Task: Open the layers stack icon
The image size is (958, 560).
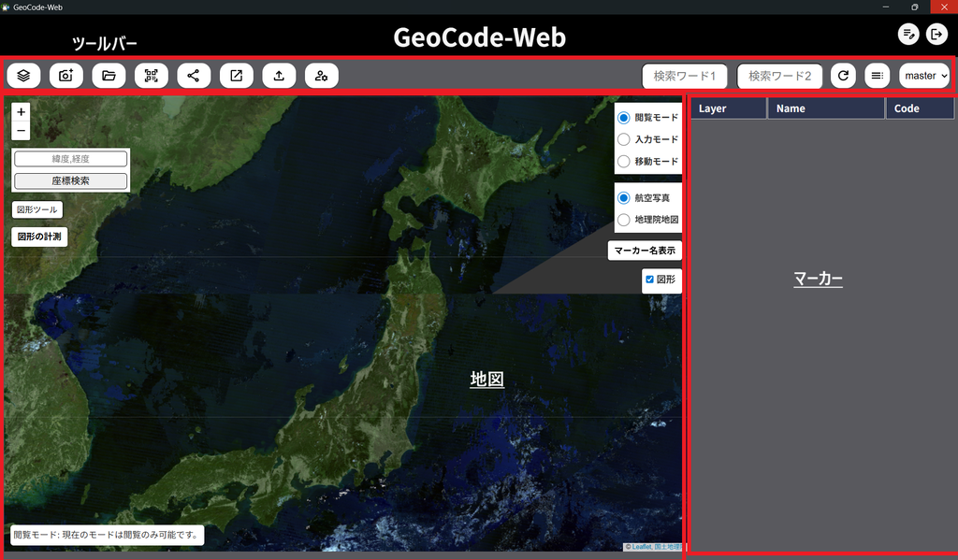Action: [23, 76]
